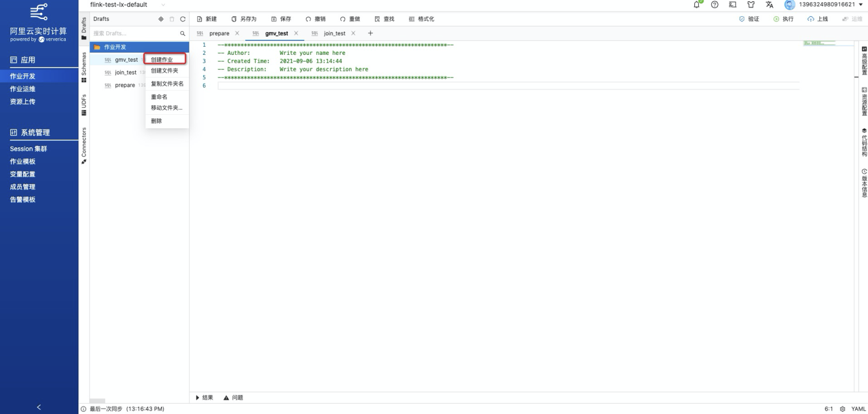Image resolution: width=868 pixels, height=414 pixels.
Task: Locate current draft with target icon
Action: (162, 19)
